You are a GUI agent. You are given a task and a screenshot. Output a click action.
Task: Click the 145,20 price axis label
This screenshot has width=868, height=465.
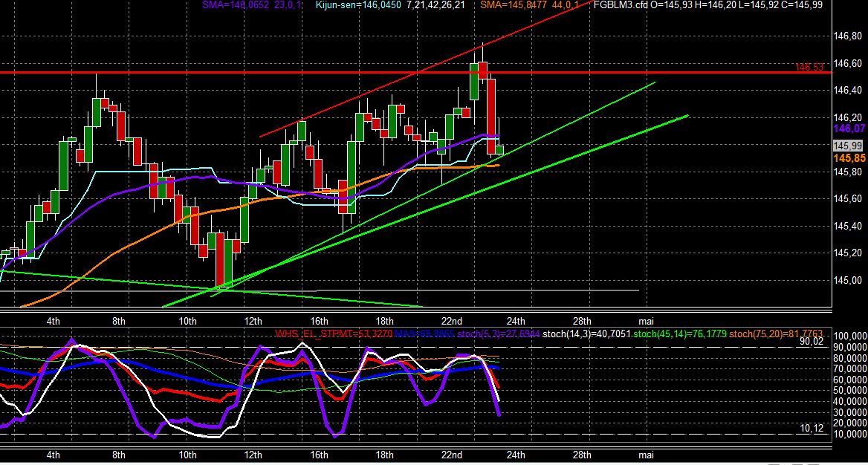click(847, 253)
